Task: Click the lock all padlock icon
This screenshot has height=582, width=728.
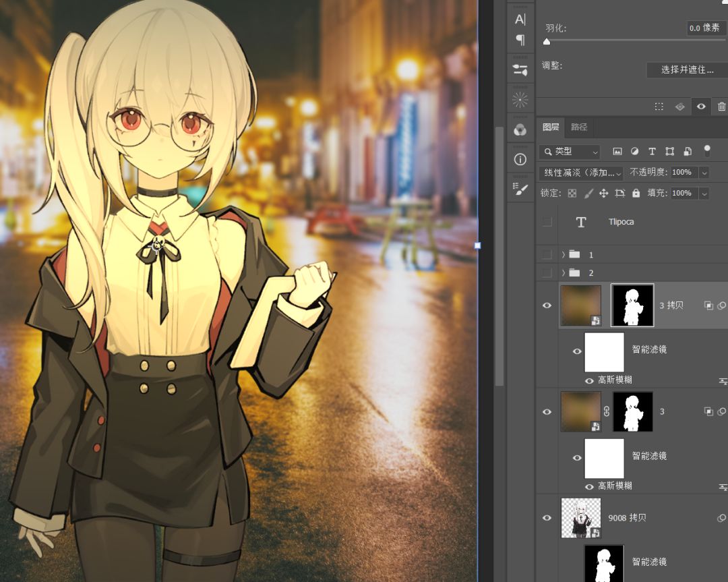Action: click(636, 194)
